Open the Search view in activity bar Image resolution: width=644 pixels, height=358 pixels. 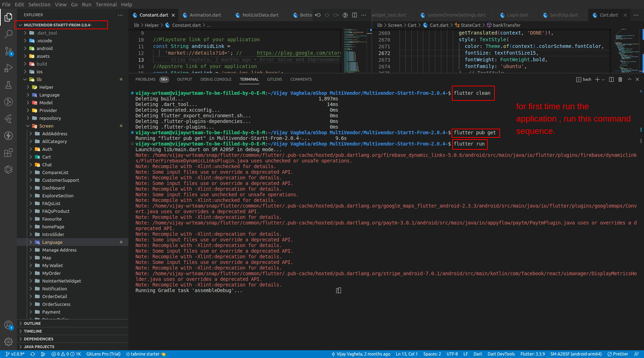point(8,34)
